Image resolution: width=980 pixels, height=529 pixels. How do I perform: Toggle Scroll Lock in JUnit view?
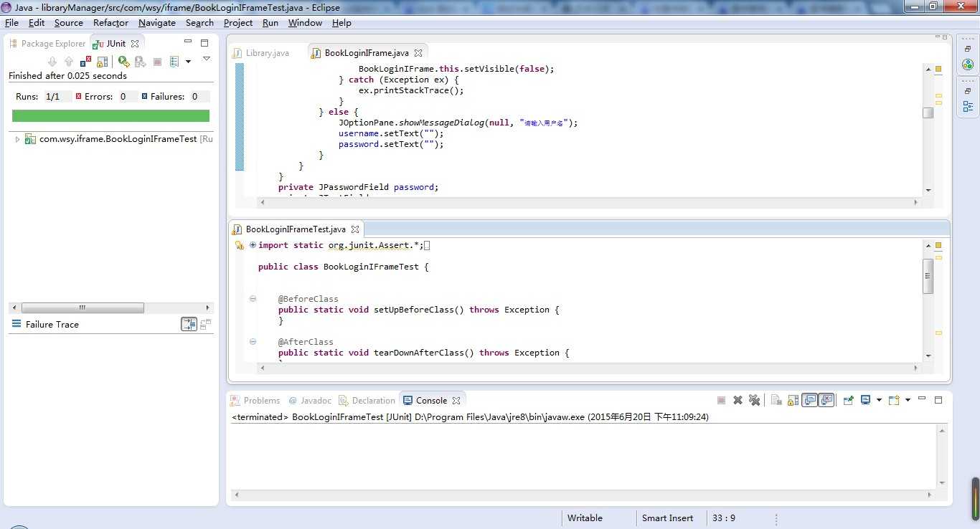(102, 62)
